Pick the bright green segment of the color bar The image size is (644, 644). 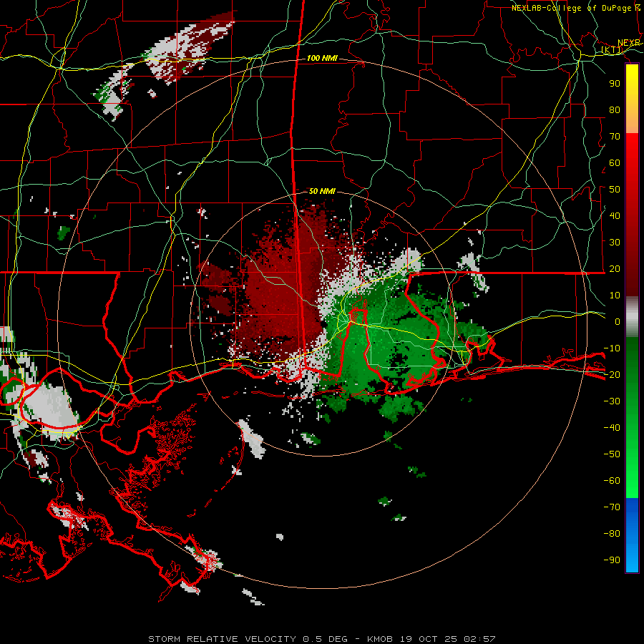pyautogui.click(x=632, y=472)
